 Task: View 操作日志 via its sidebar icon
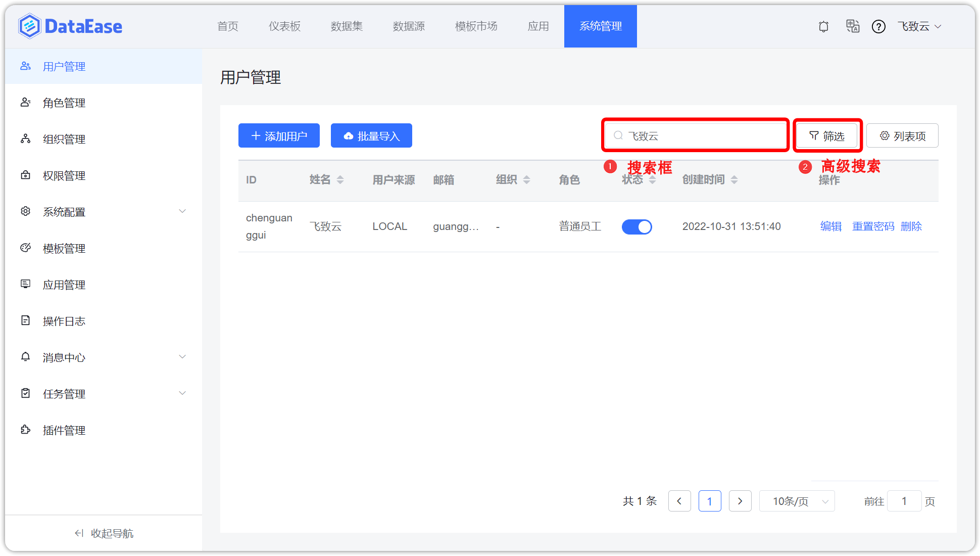pyautogui.click(x=64, y=321)
